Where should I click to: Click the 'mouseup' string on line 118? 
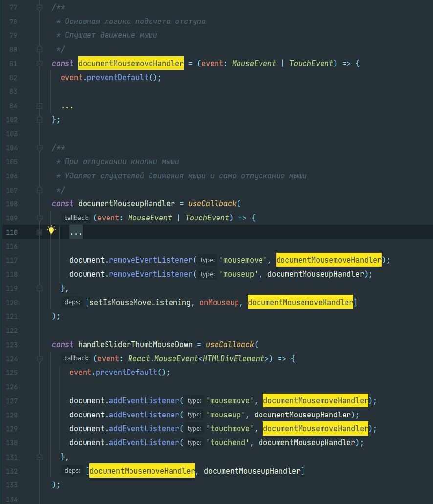[x=238, y=274]
